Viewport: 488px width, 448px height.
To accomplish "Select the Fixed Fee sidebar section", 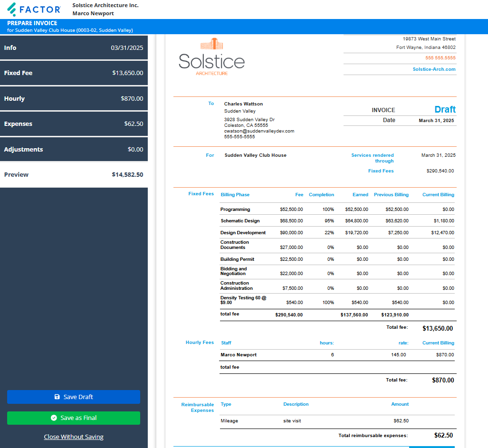I will 74,73.
